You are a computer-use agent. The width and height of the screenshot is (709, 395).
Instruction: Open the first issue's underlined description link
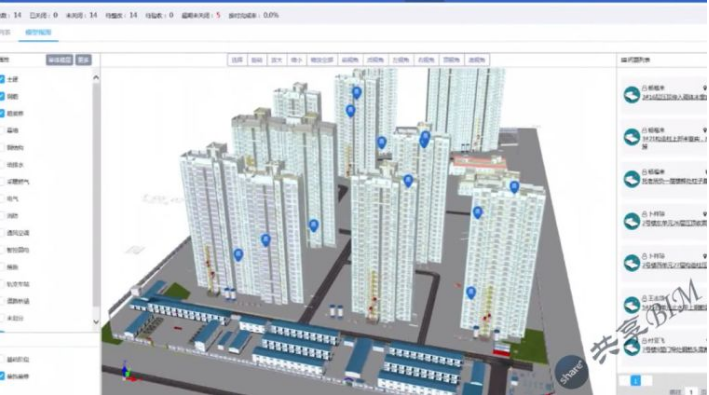pos(674,97)
